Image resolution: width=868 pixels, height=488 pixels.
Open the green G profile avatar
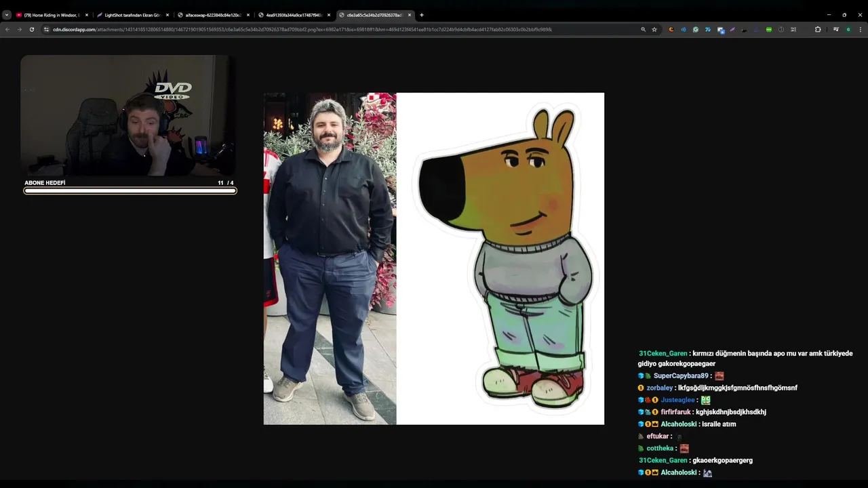pyautogui.click(x=848, y=29)
